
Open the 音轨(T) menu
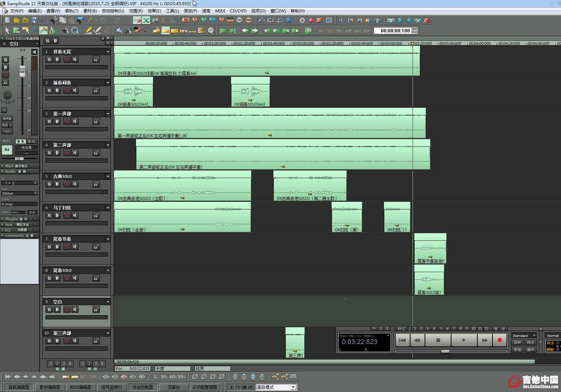(x=72, y=11)
